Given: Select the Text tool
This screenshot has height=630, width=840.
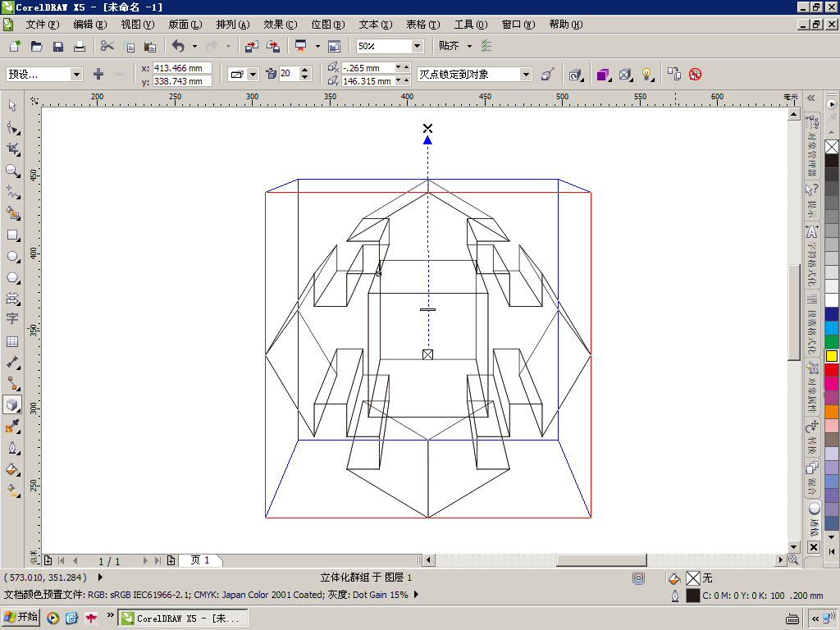Looking at the screenshot, I should click(12, 319).
